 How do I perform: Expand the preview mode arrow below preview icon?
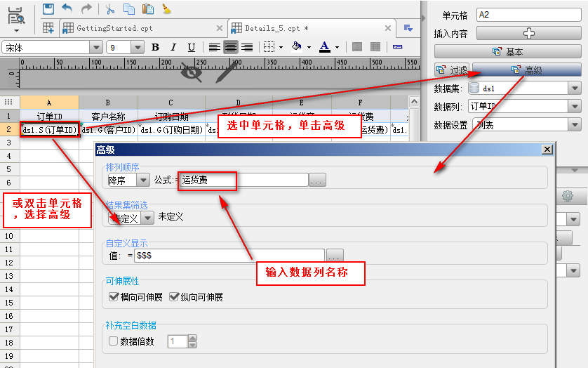(x=16, y=30)
